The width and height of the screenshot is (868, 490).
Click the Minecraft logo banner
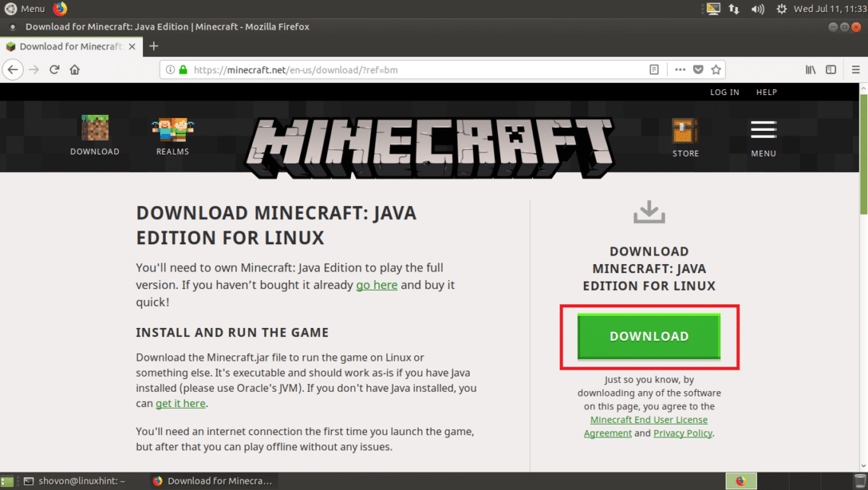pos(429,148)
